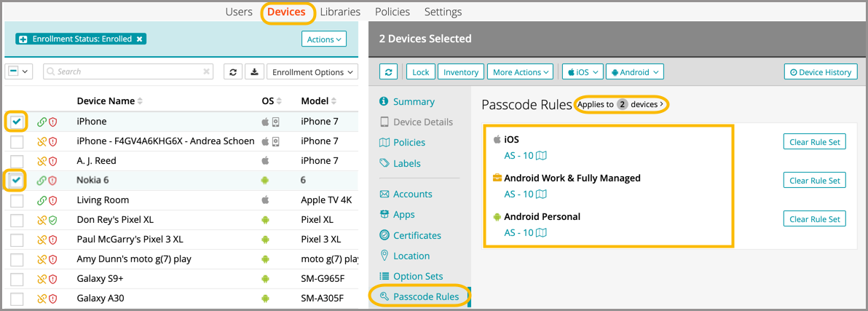
Task: Click the refresh icon beside the search box
Action: pos(233,72)
